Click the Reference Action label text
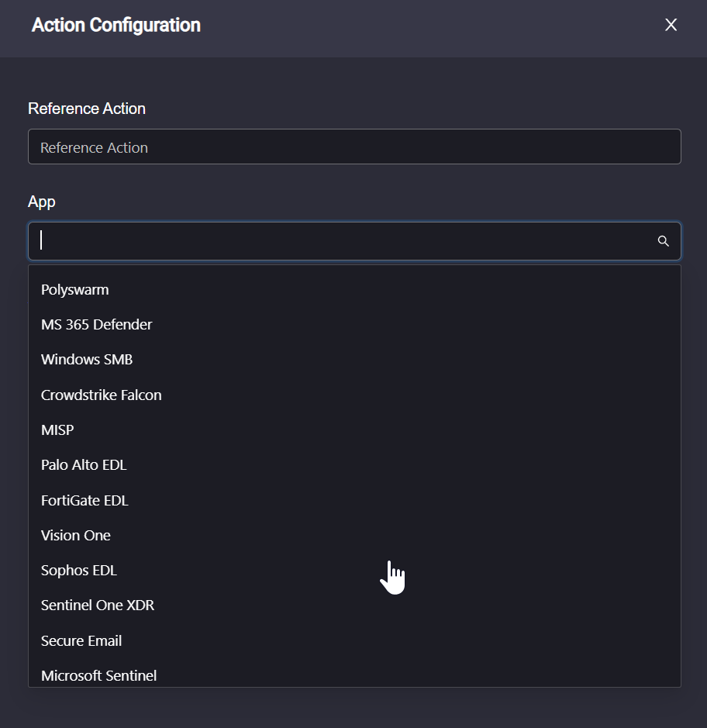The image size is (707, 728). coord(87,109)
